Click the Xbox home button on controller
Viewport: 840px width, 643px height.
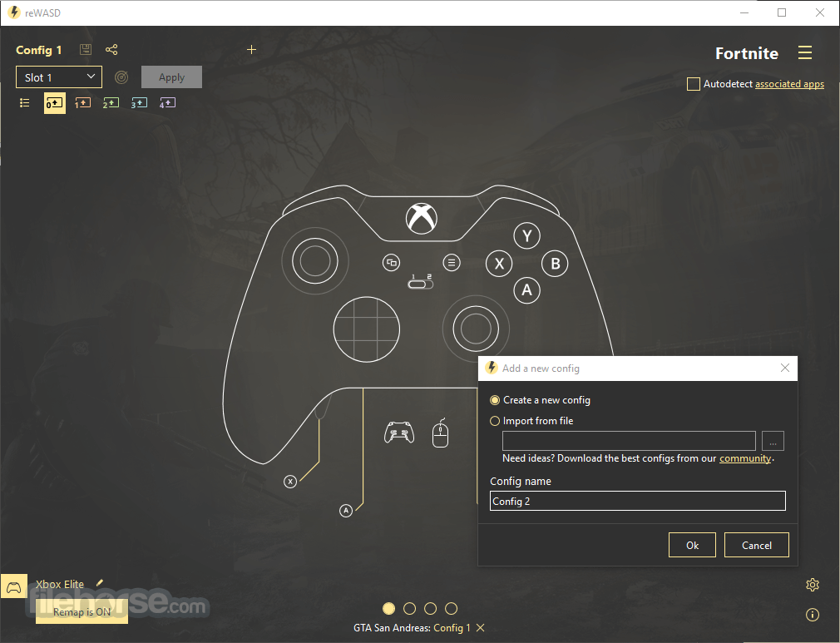click(x=422, y=219)
